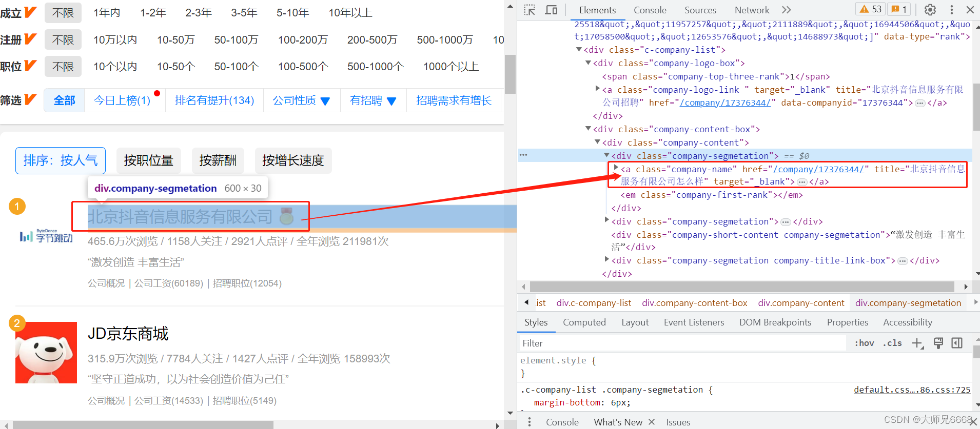Toggle the :hov element state button
This screenshot has height=429, width=980.
[x=865, y=343]
